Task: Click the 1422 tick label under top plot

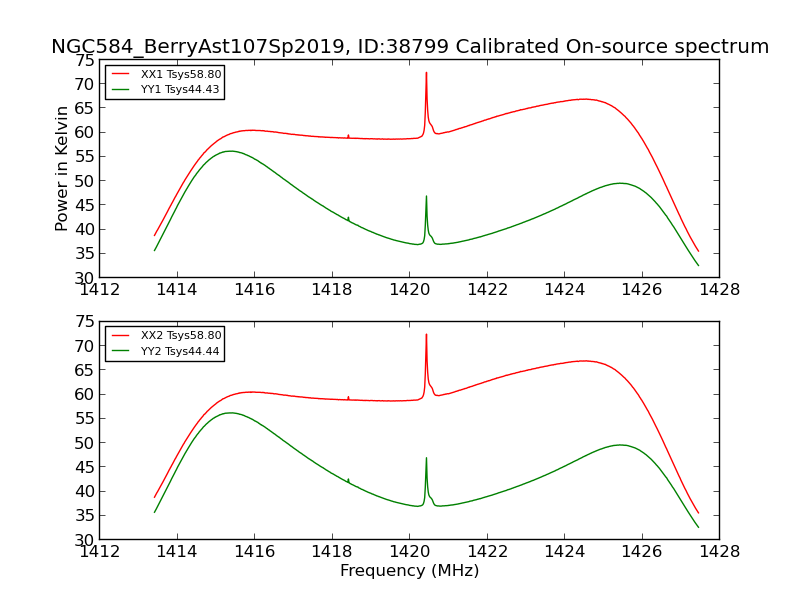Action: click(487, 290)
